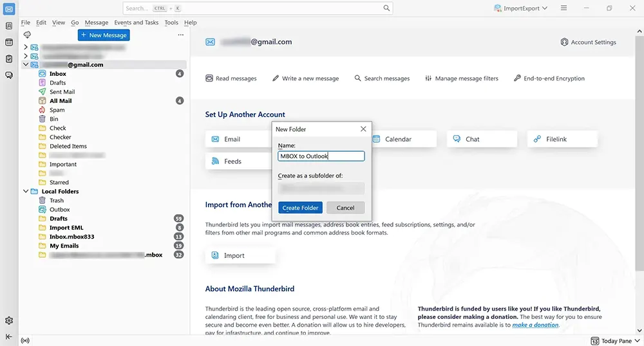
Task: Click the New Message button
Action: (x=104, y=35)
